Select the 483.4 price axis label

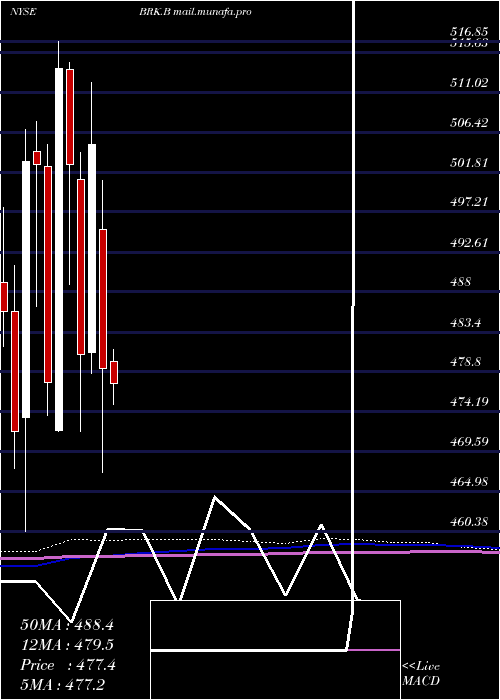tap(465, 322)
